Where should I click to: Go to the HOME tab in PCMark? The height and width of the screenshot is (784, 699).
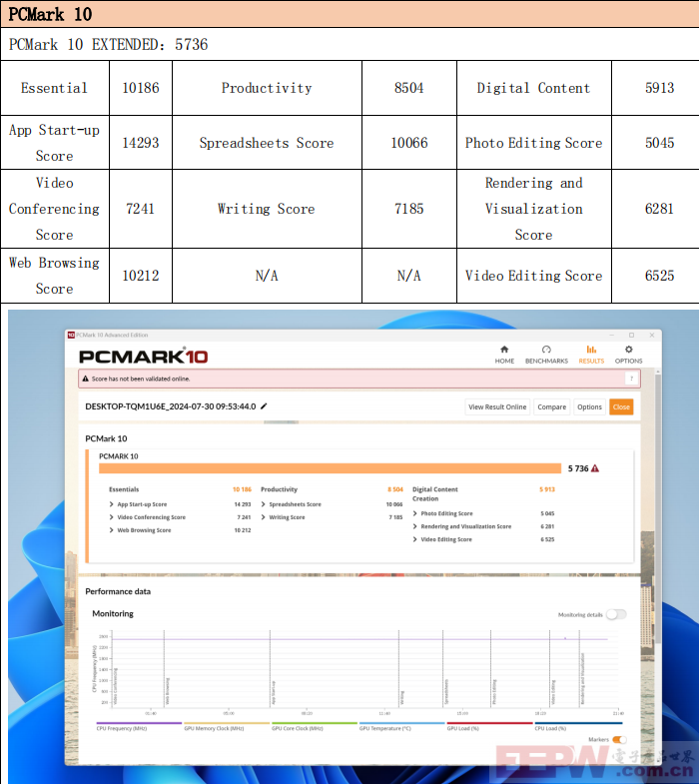(x=504, y=355)
